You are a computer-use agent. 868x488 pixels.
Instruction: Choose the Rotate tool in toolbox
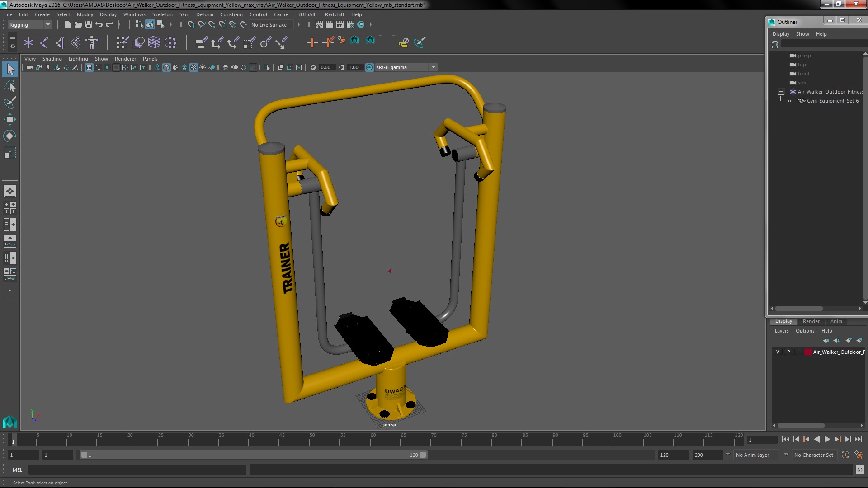(10, 136)
